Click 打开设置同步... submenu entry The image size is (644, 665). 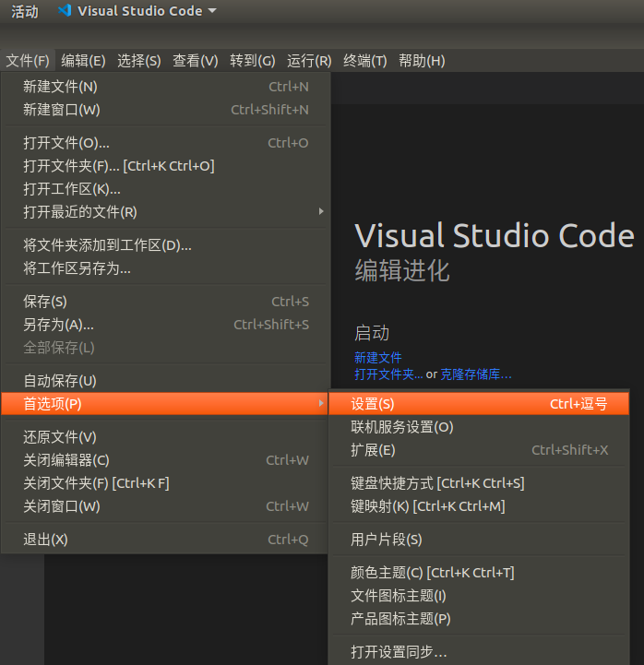pyautogui.click(x=479, y=652)
